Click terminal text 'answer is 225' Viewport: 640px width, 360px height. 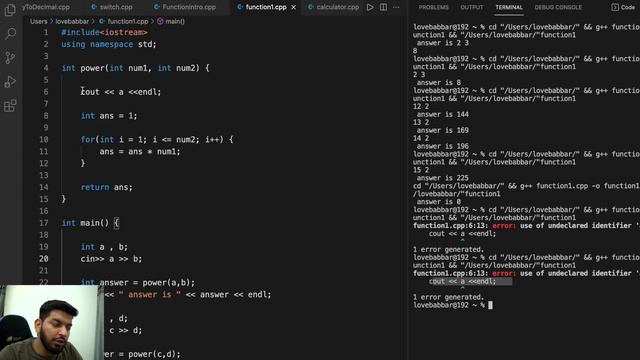coord(442,178)
